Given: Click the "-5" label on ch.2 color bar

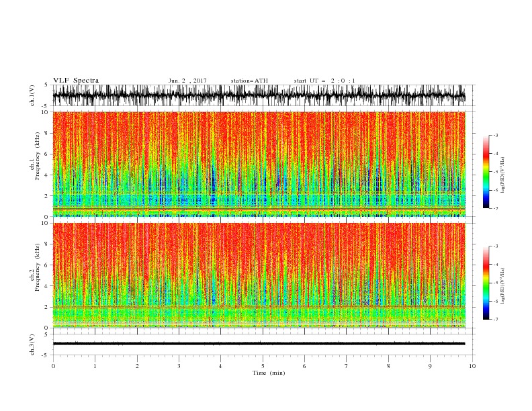Looking at the screenshot, I should pyautogui.click(x=495, y=283).
